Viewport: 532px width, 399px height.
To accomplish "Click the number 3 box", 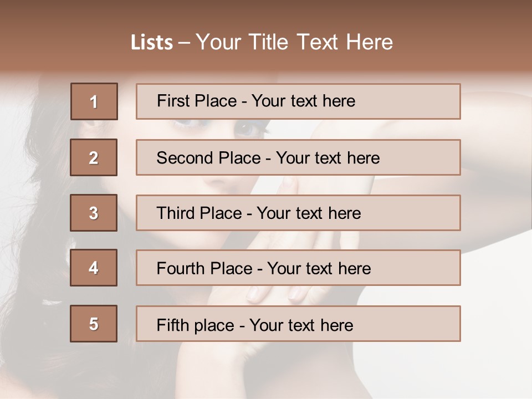I will pos(94,213).
